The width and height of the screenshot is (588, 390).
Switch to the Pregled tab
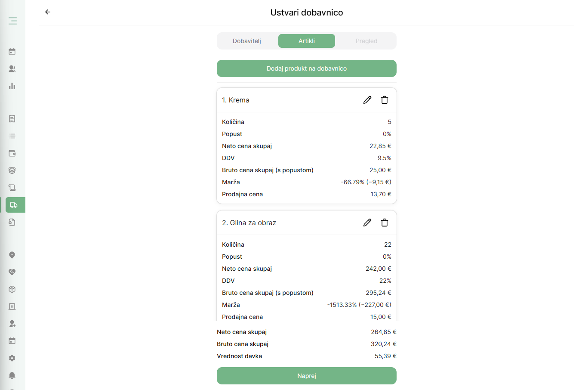point(366,41)
